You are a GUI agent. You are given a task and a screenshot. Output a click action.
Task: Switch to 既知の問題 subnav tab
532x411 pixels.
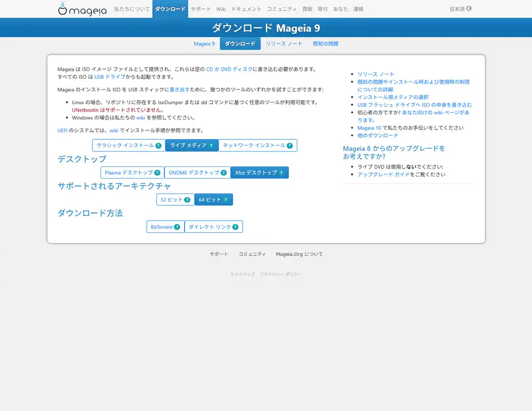[x=326, y=44]
